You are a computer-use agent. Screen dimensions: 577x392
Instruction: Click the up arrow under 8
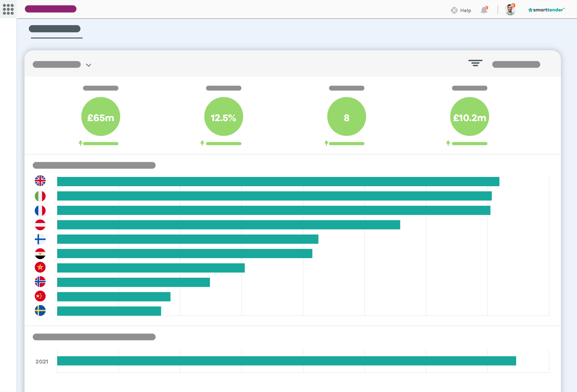326,143
